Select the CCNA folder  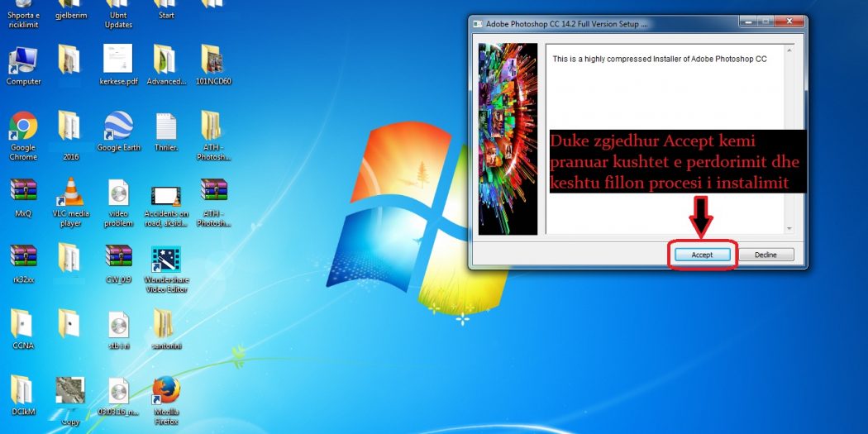pos(23,329)
